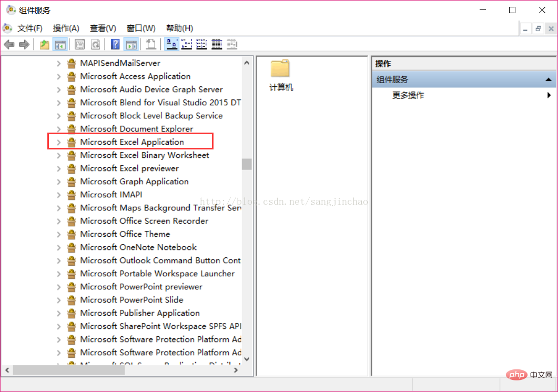
Task: Expand Microsoft Excel Application node
Action: (59, 143)
